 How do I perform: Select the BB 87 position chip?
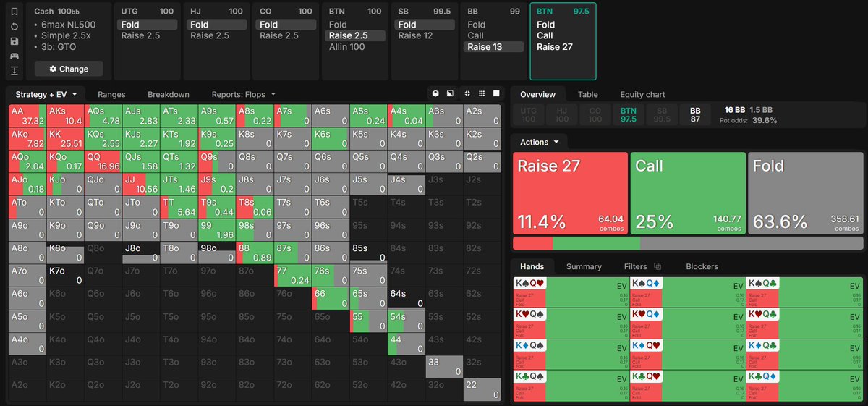point(695,114)
